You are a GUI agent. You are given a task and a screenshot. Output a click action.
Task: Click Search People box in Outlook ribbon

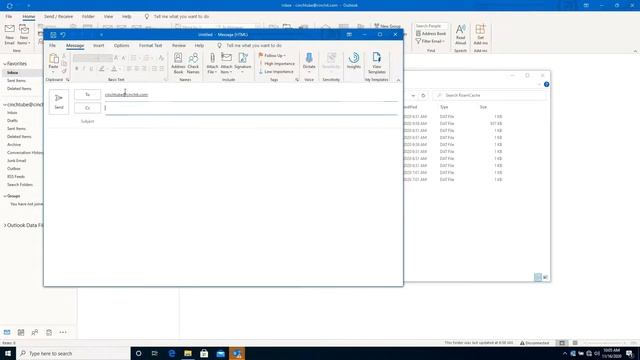coord(431,26)
